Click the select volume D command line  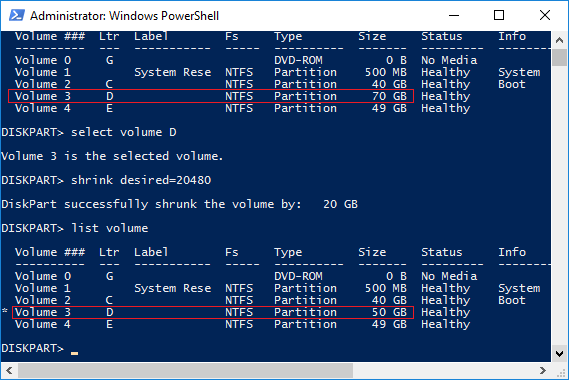(89, 132)
